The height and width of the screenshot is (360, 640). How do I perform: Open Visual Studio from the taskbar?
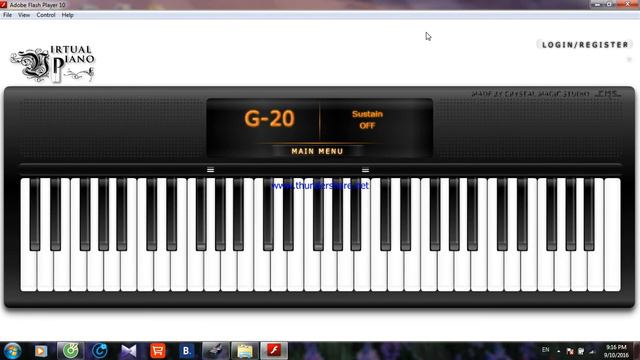point(129,351)
